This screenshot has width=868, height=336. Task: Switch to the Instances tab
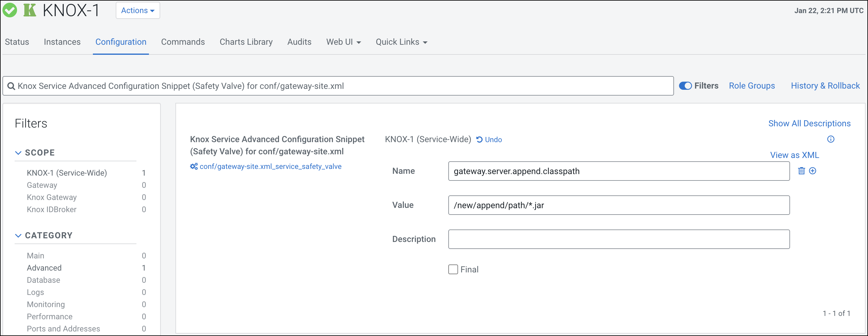coord(62,42)
